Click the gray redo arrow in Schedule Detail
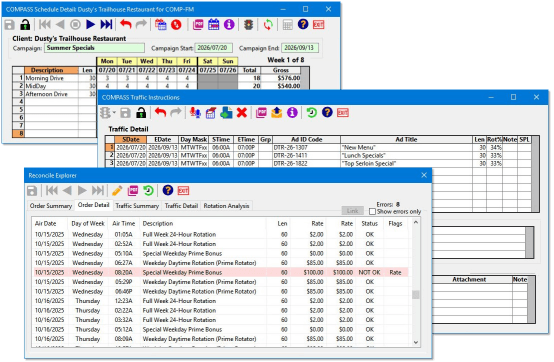Viewport: 554px width, 362px height. [141, 24]
